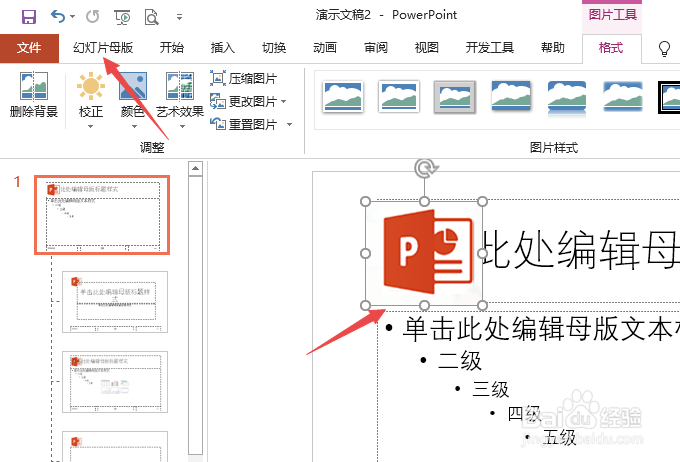Apply the fourth picture style with drop shadow
The image size is (680, 462).
(x=511, y=95)
